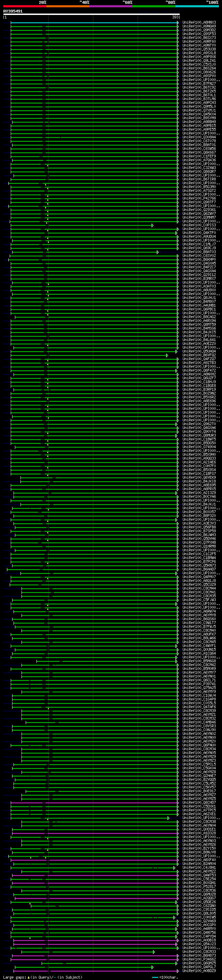Click the white query sequence bar
Screen dimensions: 222x980
92,15
